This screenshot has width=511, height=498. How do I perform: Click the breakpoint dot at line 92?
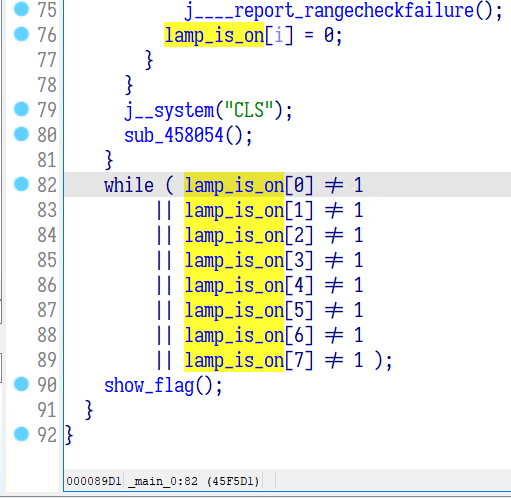[21, 434]
